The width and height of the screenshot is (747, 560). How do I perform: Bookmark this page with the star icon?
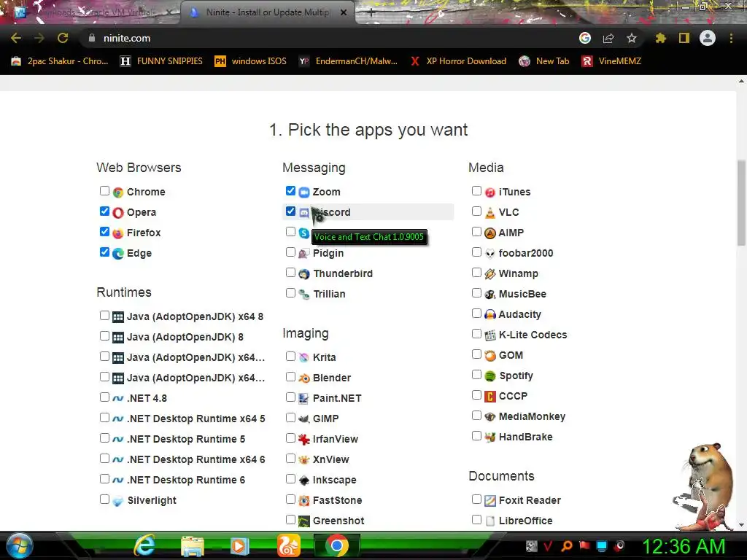pyautogui.click(x=632, y=38)
